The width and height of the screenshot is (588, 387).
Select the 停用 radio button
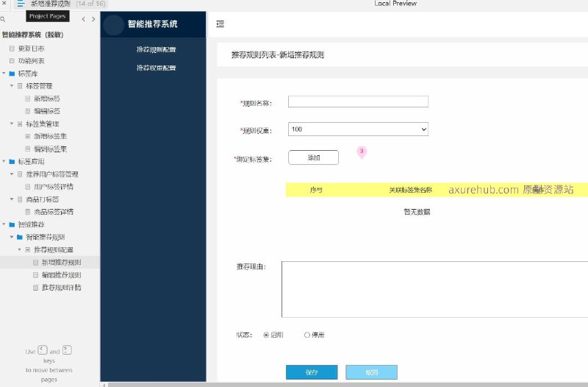tap(307, 335)
